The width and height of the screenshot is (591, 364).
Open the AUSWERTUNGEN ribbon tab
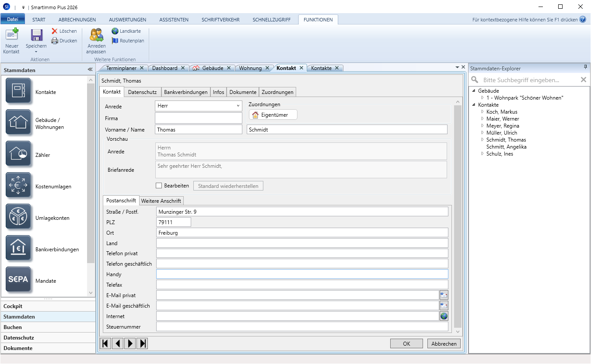pos(127,20)
